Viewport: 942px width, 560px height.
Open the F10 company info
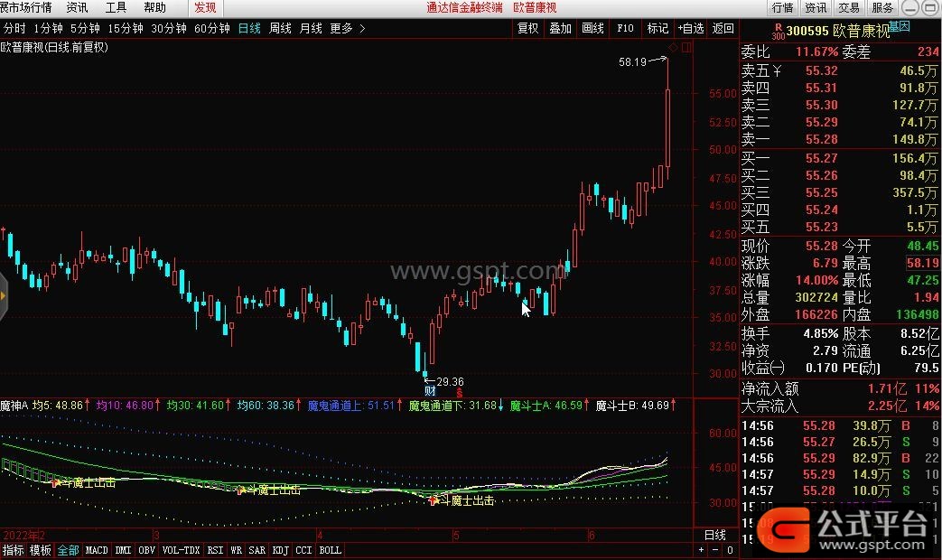[x=625, y=28]
